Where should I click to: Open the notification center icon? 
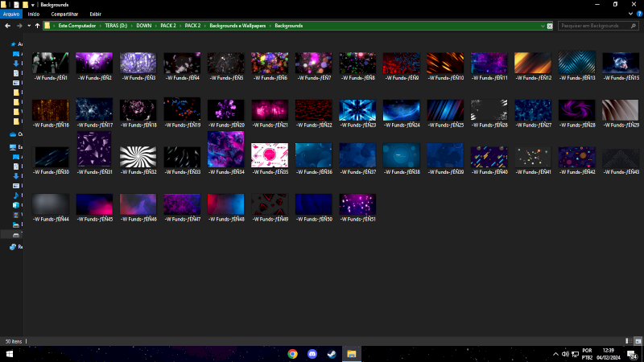(x=634, y=354)
